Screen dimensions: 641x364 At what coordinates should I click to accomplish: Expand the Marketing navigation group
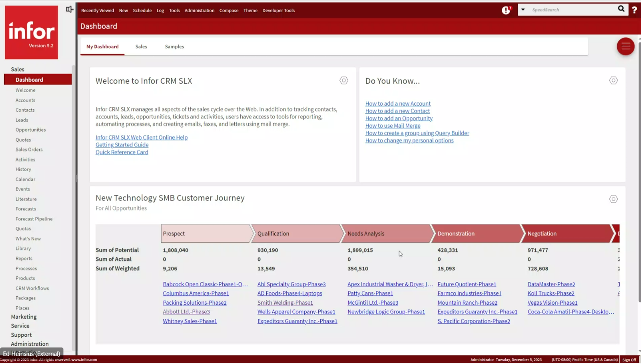tap(24, 317)
